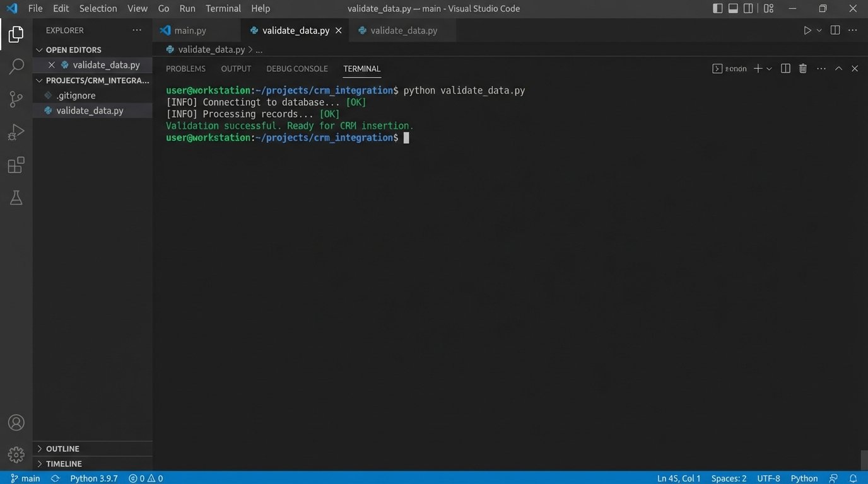Kill terminal with trash icon
The image size is (868, 484).
pos(803,69)
